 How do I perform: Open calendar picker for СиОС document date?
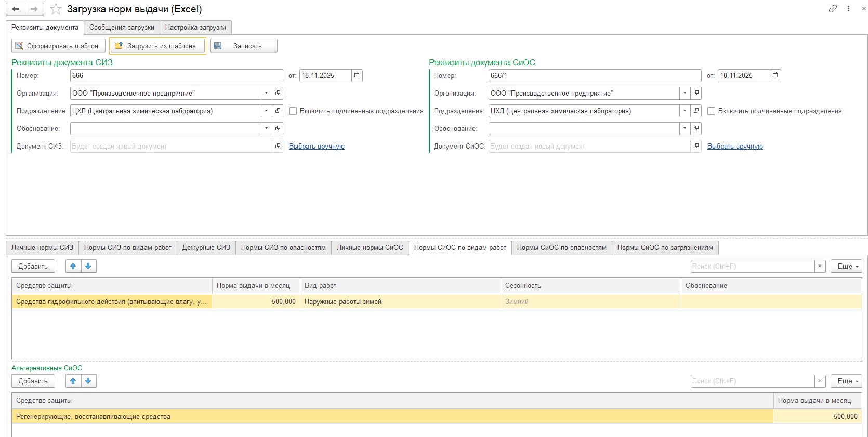[x=775, y=76]
